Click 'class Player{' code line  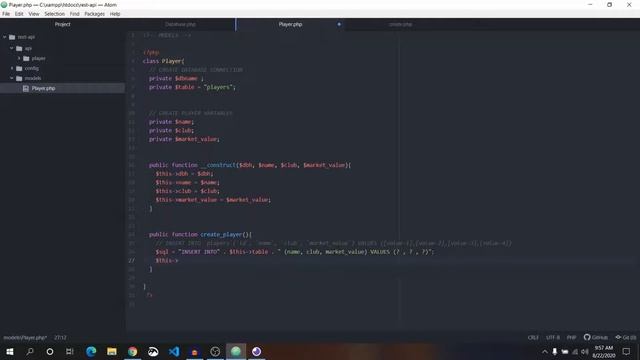tap(163, 61)
